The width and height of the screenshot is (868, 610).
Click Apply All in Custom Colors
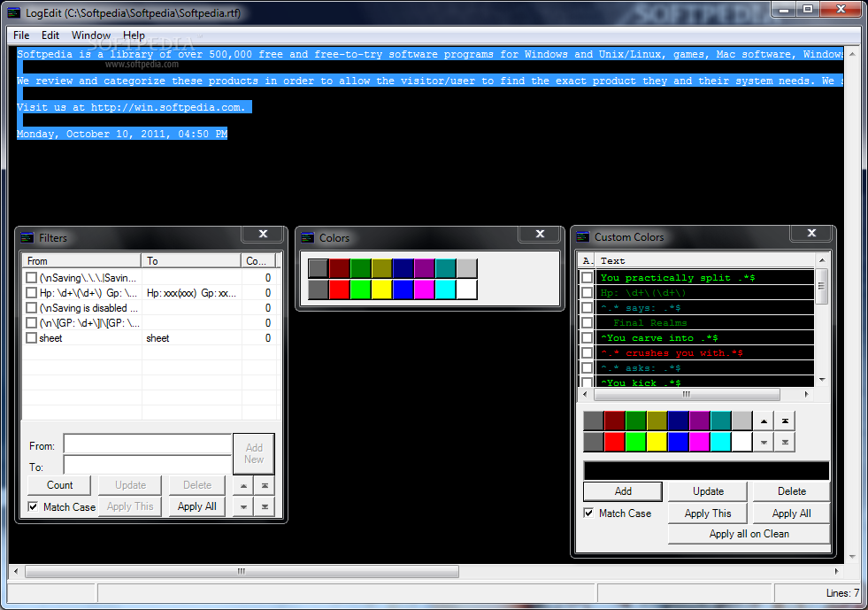point(792,513)
